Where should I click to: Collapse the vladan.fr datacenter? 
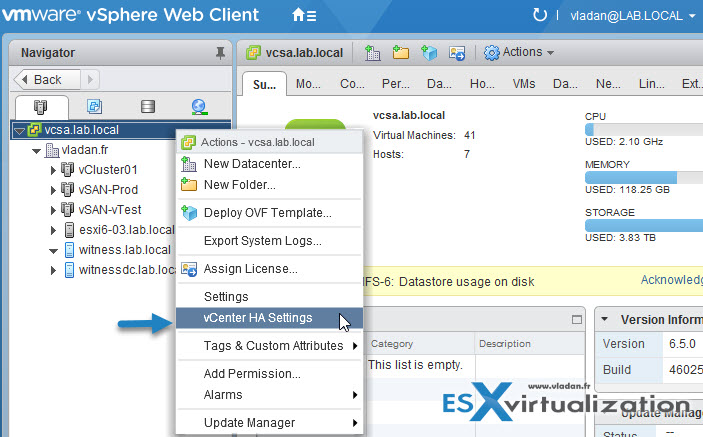[37, 151]
